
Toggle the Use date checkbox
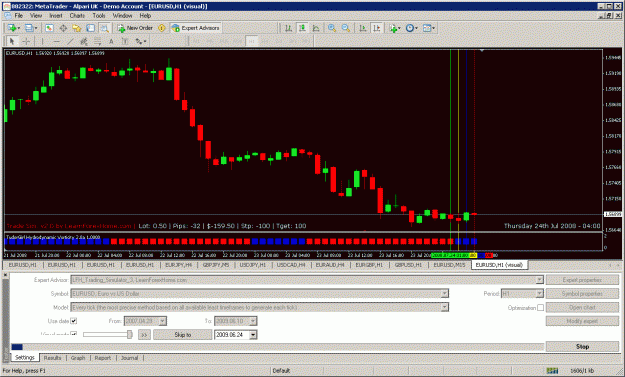click(73, 321)
